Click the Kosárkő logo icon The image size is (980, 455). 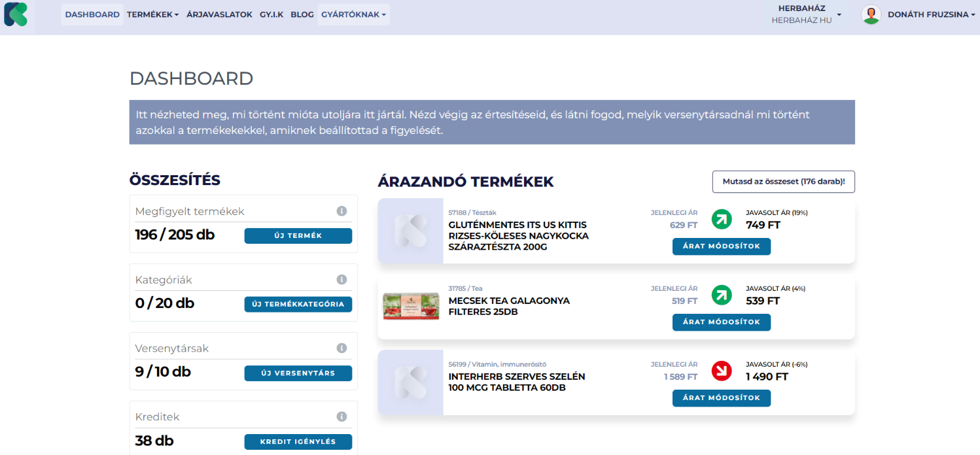click(16, 14)
